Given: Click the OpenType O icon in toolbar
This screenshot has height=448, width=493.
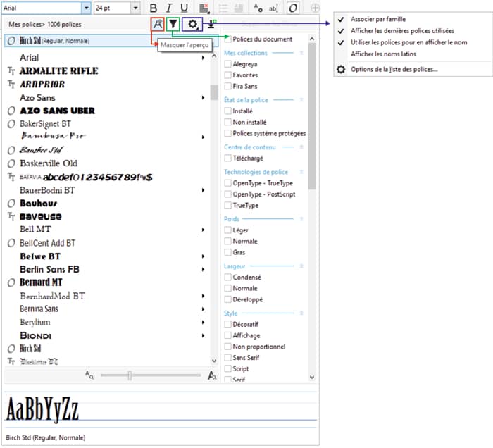Looking at the screenshot, I should click(294, 8).
